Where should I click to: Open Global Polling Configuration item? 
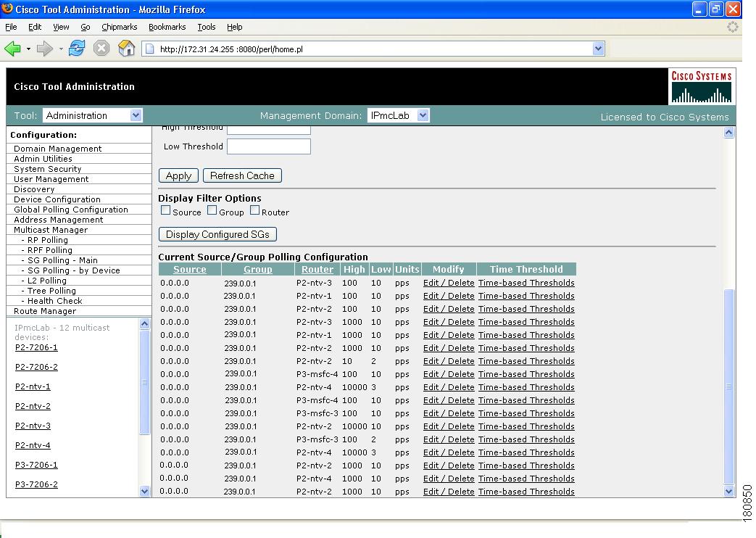click(x=71, y=210)
